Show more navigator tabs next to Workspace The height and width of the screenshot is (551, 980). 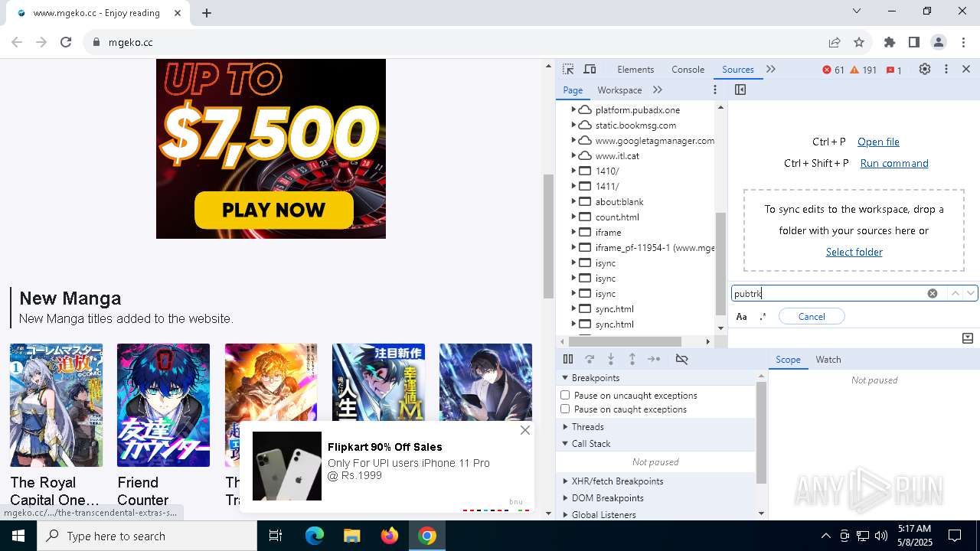click(658, 90)
